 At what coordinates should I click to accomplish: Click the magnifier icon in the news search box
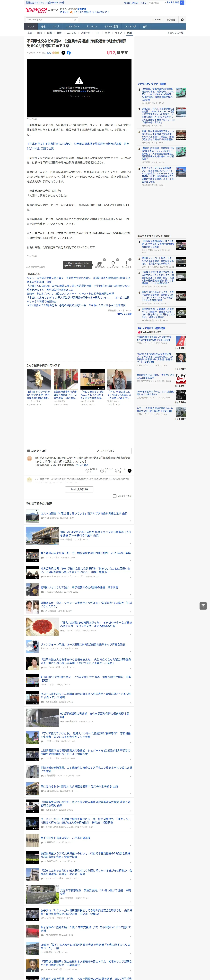click(x=75, y=19)
